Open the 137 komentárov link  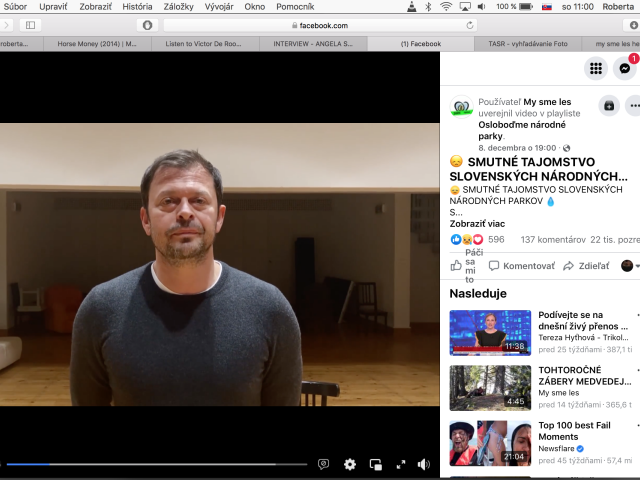pos(553,240)
